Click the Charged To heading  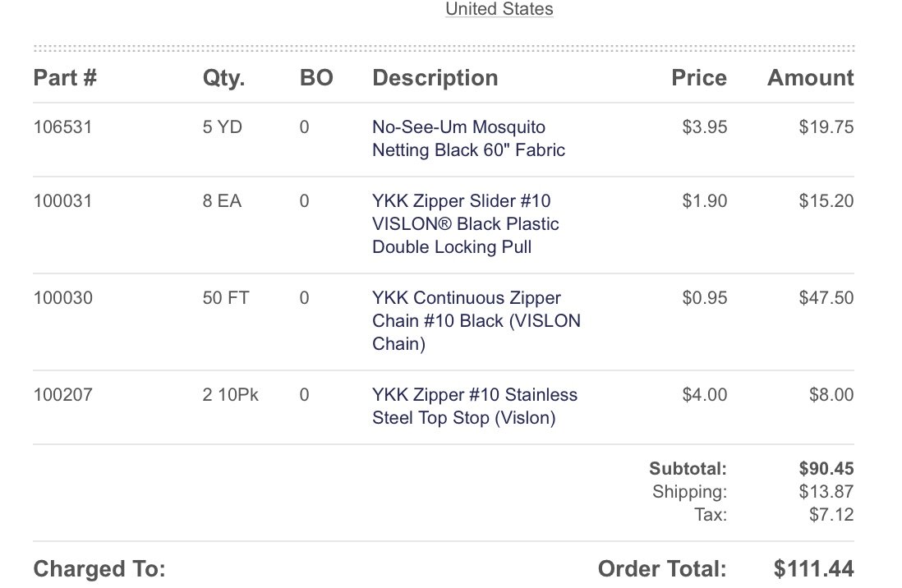(99, 569)
